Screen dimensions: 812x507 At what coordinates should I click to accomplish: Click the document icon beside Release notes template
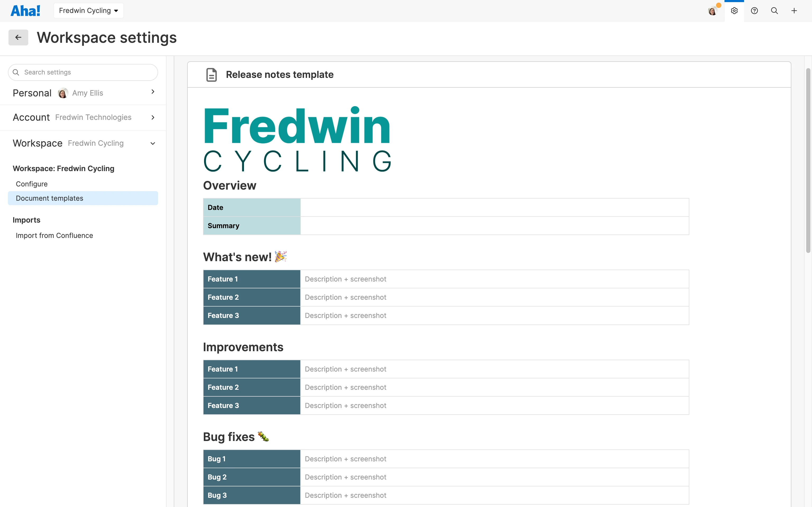point(212,74)
